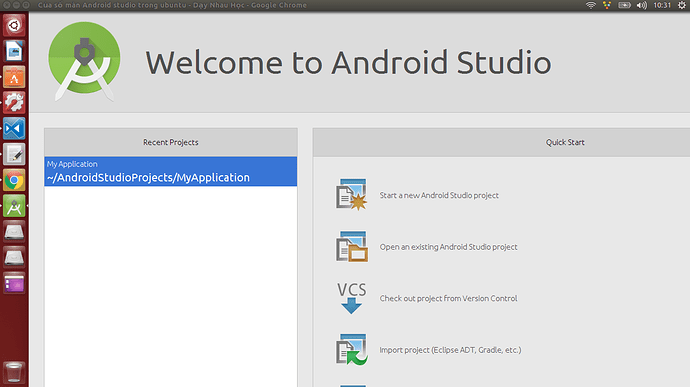Click the Open existing project folder icon
Image resolution: width=690 pixels, height=387 pixels.
point(352,247)
